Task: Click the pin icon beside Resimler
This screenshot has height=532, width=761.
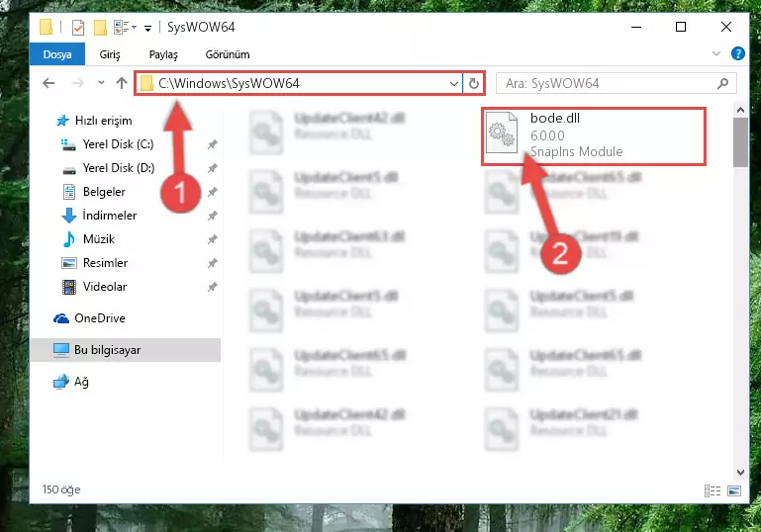Action: click(x=212, y=263)
